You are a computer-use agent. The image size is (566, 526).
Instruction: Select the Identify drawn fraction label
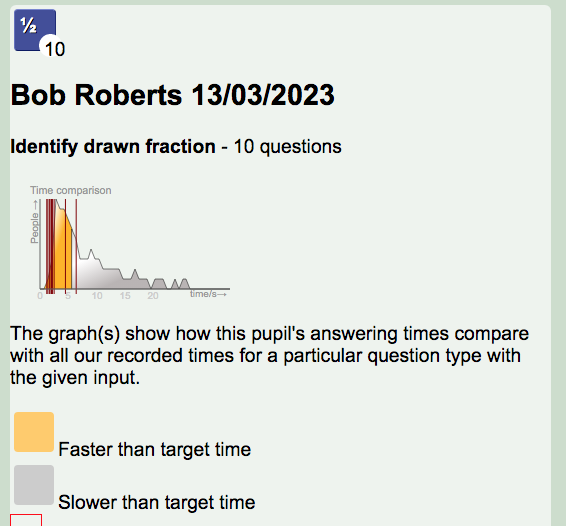point(113,147)
